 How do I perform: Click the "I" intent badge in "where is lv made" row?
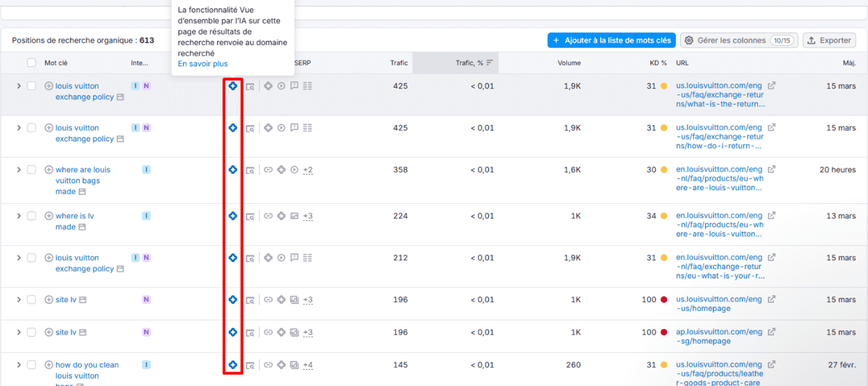[x=146, y=216]
